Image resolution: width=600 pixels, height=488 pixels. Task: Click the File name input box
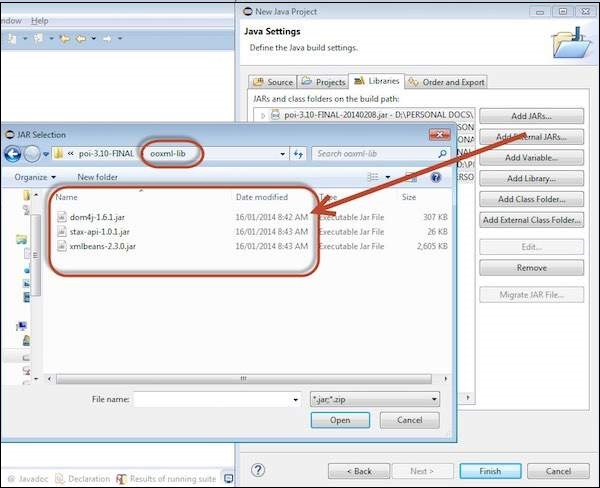212,399
